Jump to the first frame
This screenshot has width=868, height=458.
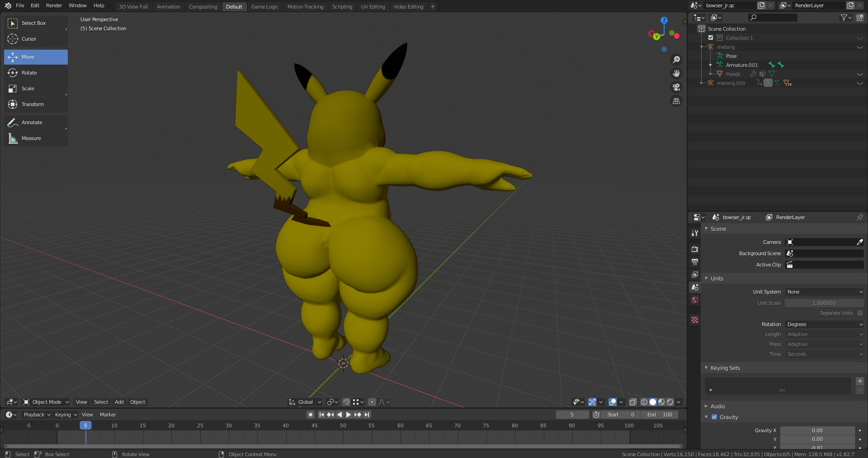coord(321,415)
